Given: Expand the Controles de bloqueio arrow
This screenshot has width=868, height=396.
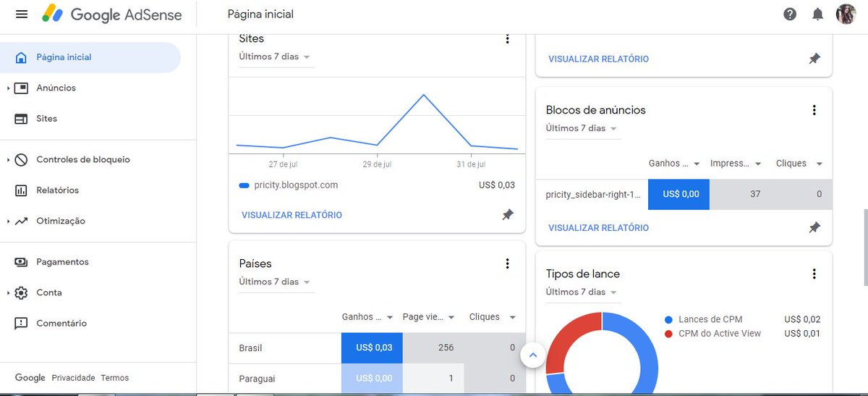Looking at the screenshot, I should [8, 159].
